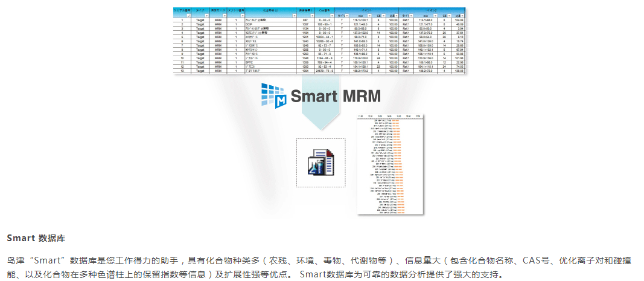Select the EPTC compound name cell
Image resolution: width=644 pixels, height=281 pixels.
(x=270, y=62)
